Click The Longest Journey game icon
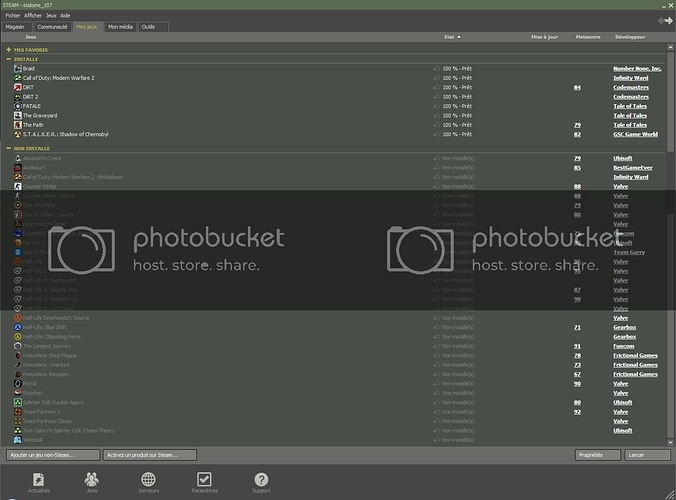The width and height of the screenshot is (676, 500). (x=18, y=346)
